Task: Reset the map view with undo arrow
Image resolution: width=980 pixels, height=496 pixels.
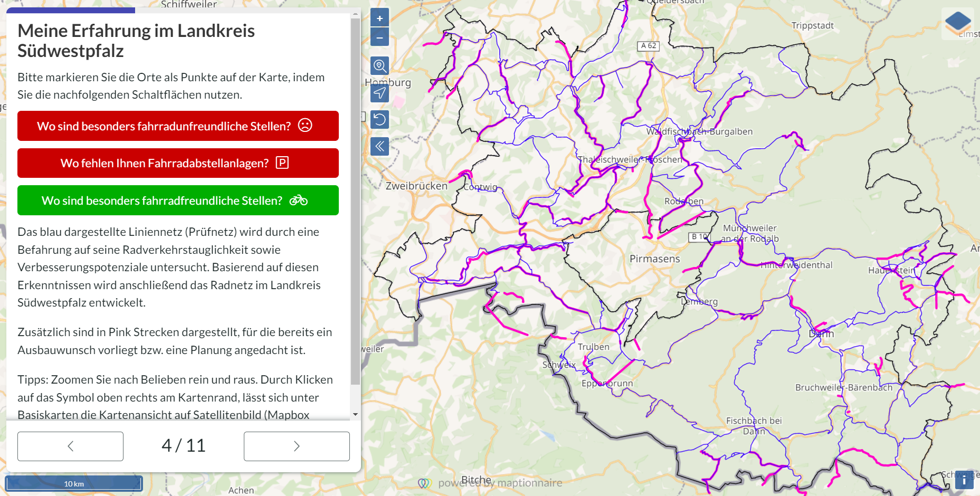Action: click(x=379, y=120)
